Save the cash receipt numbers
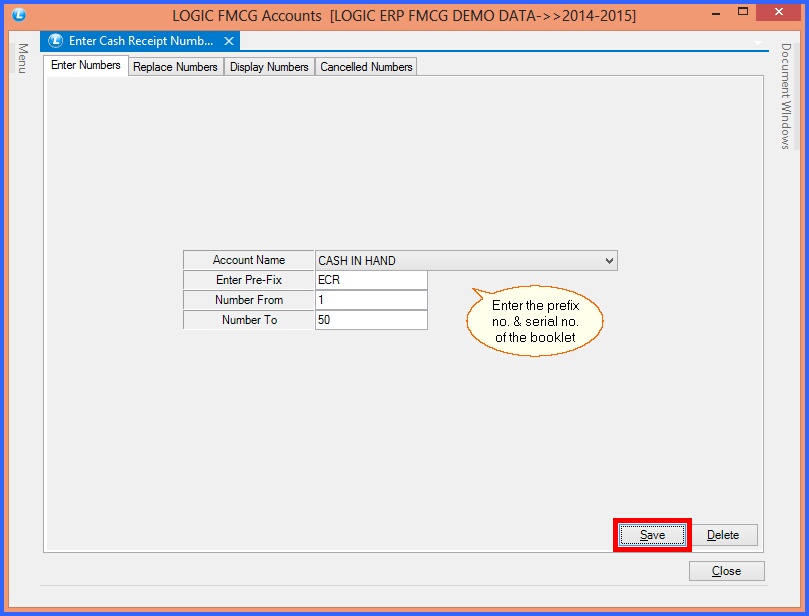The height and width of the screenshot is (616, 809). point(652,535)
